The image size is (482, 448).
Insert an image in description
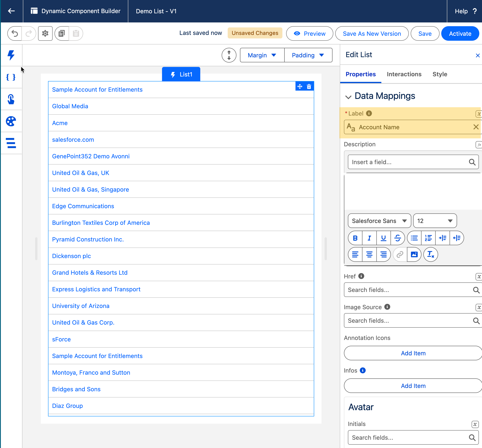(414, 255)
